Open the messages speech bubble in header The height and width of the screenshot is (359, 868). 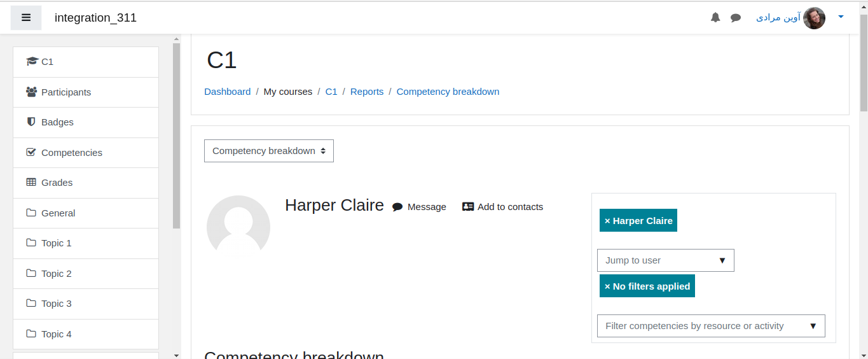pos(736,18)
